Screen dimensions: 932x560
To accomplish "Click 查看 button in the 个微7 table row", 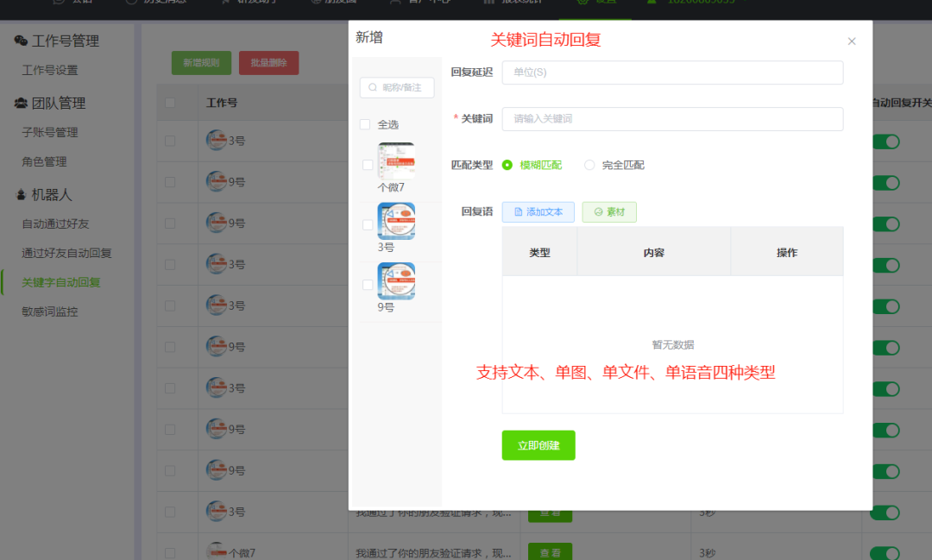I will [550, 552].
